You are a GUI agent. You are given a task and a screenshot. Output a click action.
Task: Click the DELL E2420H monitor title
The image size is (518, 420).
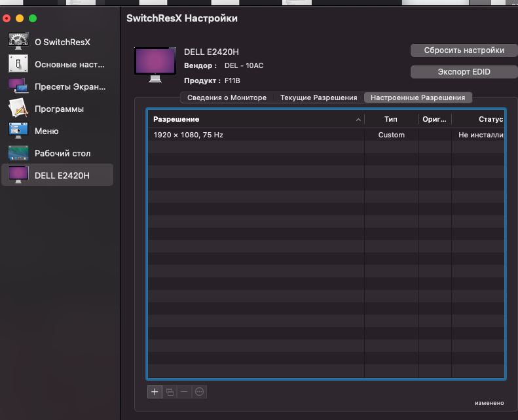tap(212, 52)
